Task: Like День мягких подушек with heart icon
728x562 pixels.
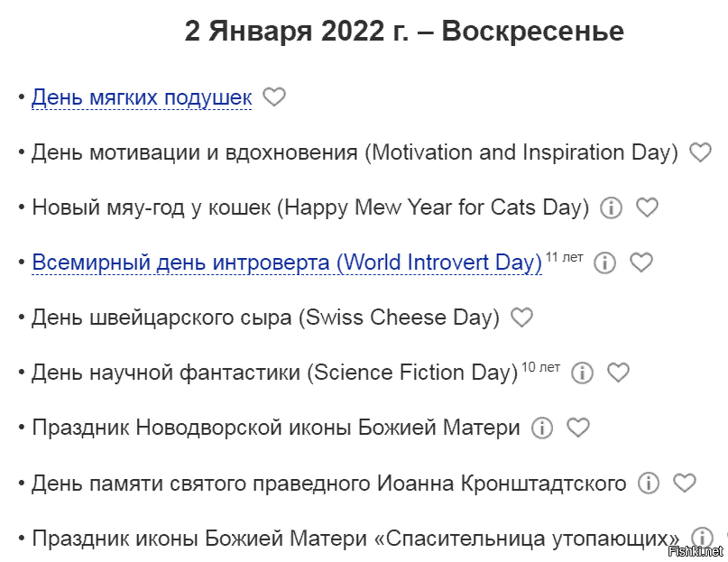Action: pos(273,97)
